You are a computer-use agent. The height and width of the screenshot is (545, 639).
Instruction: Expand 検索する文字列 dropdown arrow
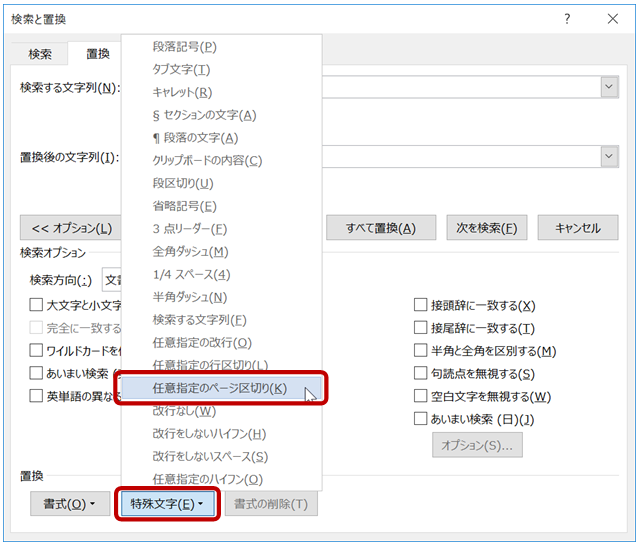609,88
